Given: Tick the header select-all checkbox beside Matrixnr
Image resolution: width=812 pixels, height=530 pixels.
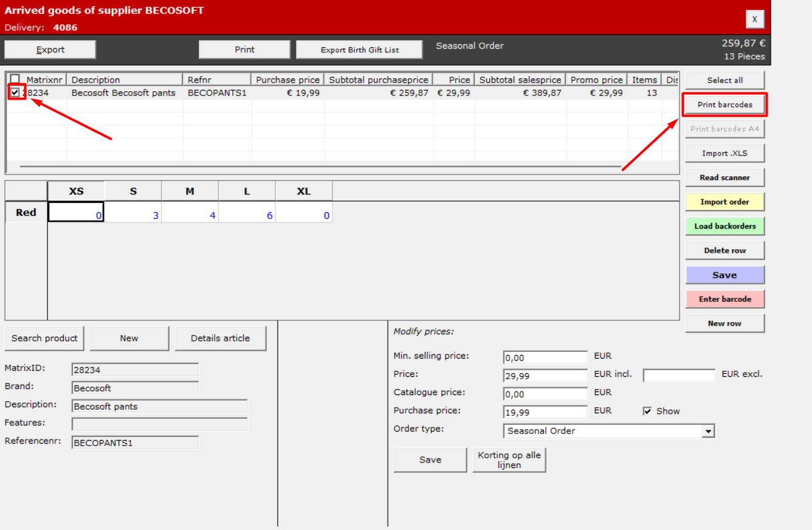Looking at the screenshot, I should (15, 79).
